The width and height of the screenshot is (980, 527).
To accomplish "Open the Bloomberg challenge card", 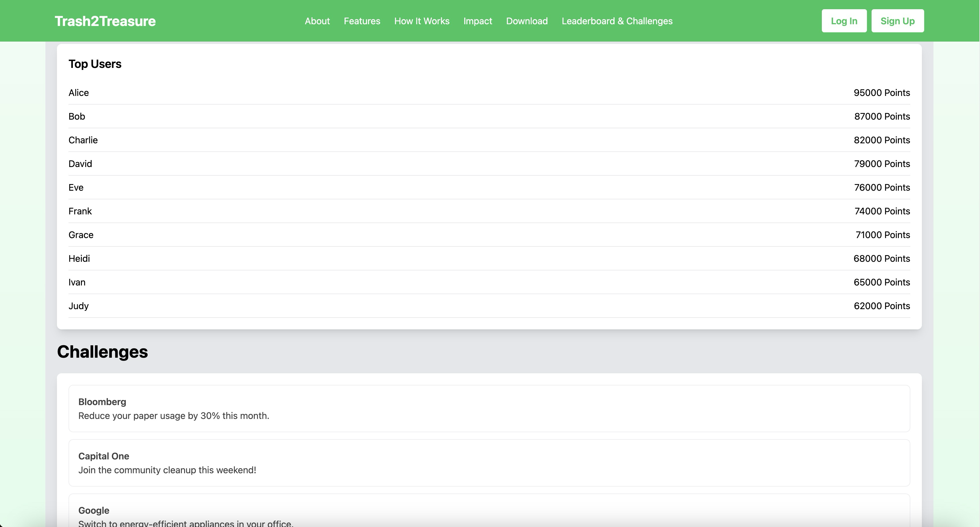I will click(489, 408).
